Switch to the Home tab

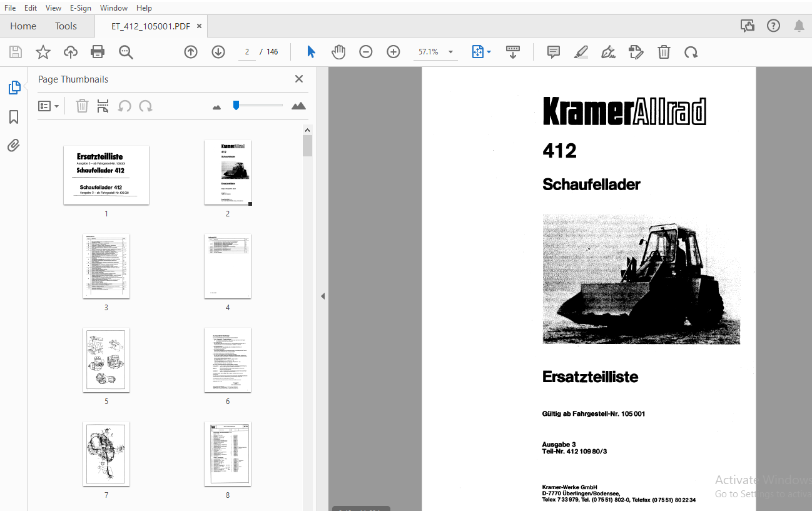point(23,26)
